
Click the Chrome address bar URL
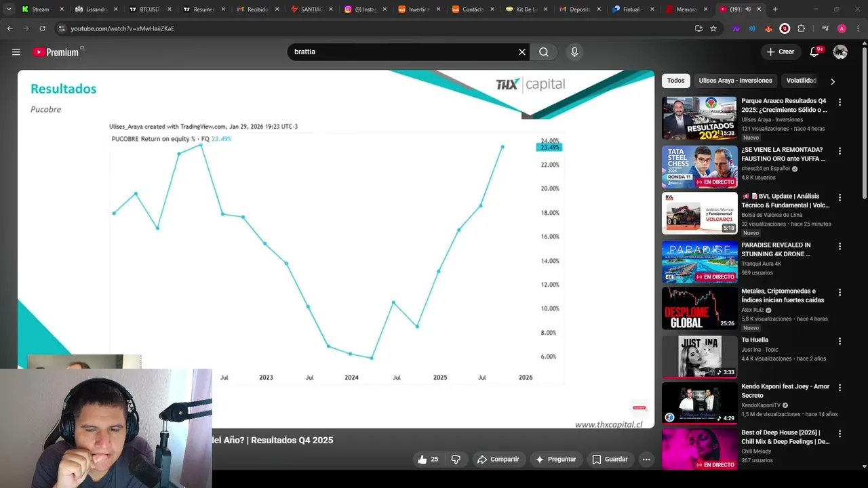click(x=123, y=28)
